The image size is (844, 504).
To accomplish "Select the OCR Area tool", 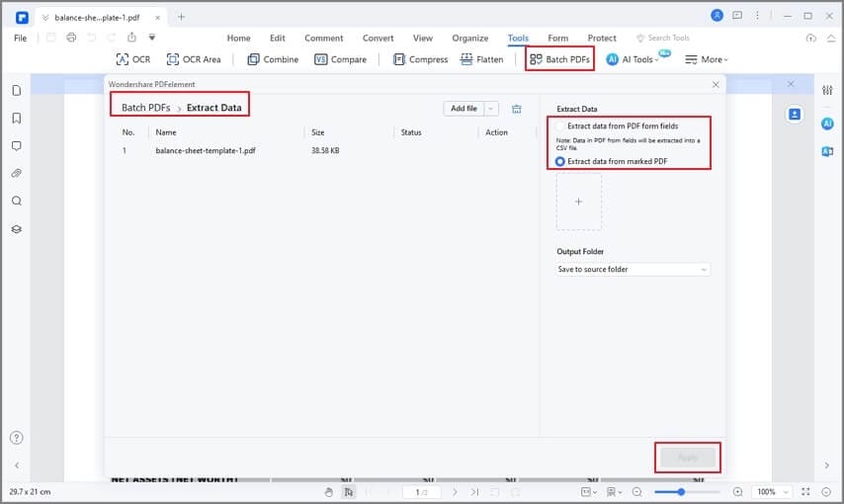I will click(x=194, y=59).
